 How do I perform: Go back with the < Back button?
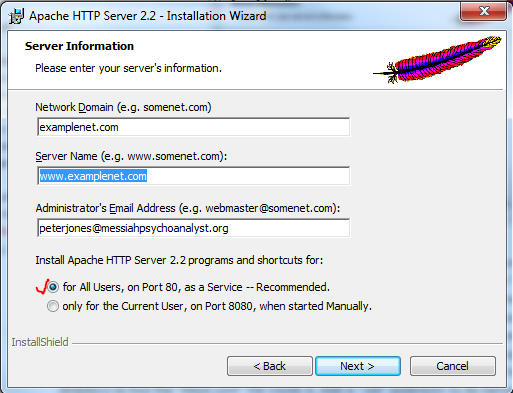pos(270,366)
